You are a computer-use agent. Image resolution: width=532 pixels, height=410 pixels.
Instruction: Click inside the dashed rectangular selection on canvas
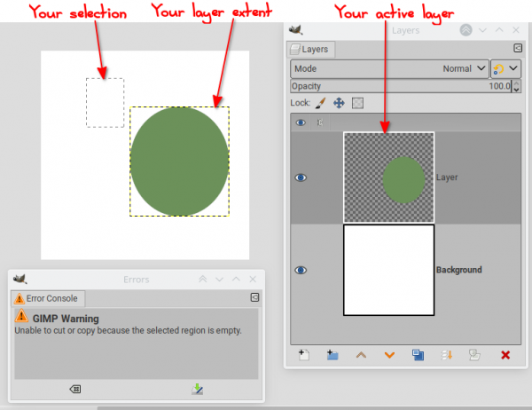106,103
